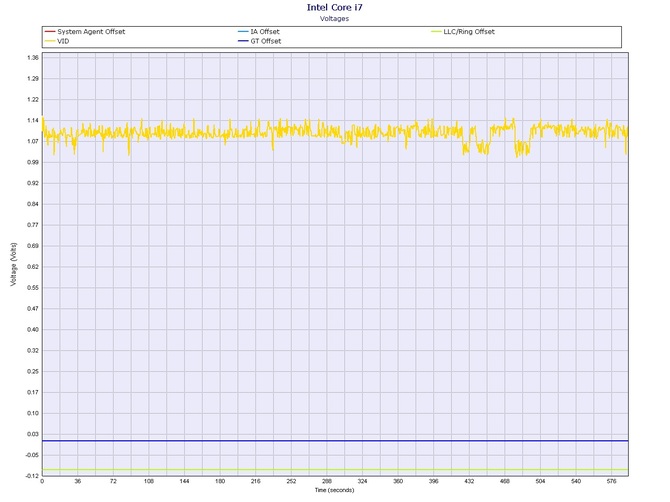The width and height of the screenshot is (670, 502).
Task: Click the 180 seconds time axis label
Action: click(220, 481)
